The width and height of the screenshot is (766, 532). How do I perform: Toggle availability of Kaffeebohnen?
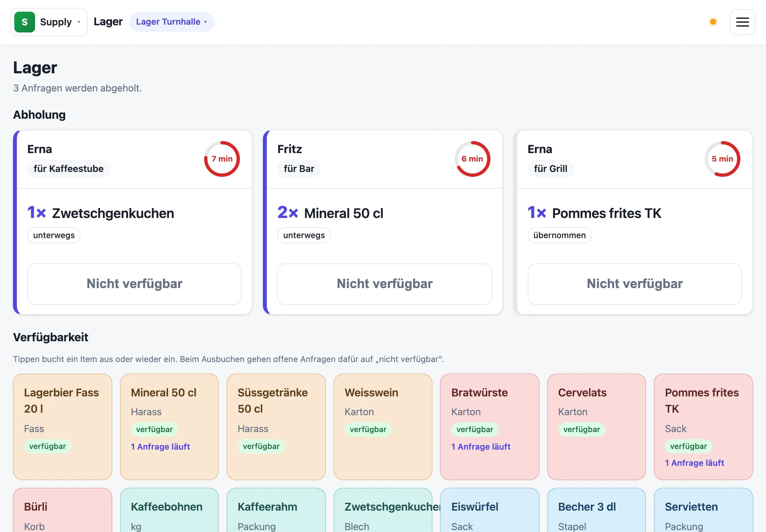[169, 511]
